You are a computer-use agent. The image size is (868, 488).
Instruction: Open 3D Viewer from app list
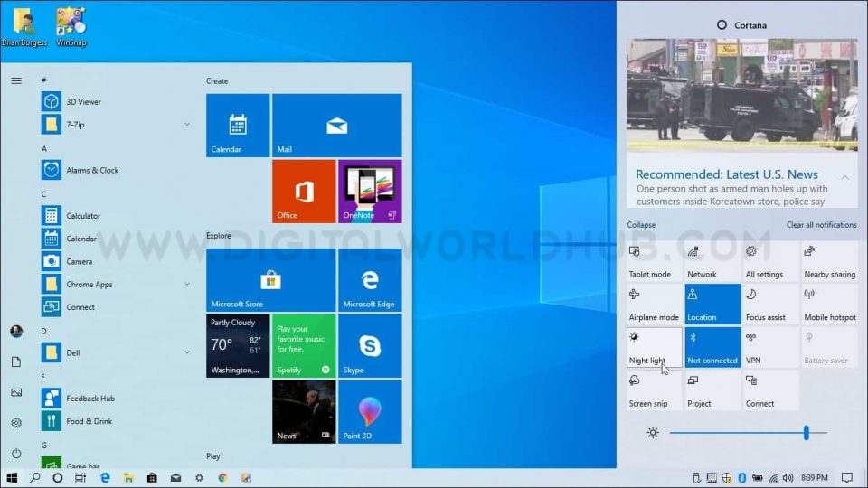pos(83,102)
